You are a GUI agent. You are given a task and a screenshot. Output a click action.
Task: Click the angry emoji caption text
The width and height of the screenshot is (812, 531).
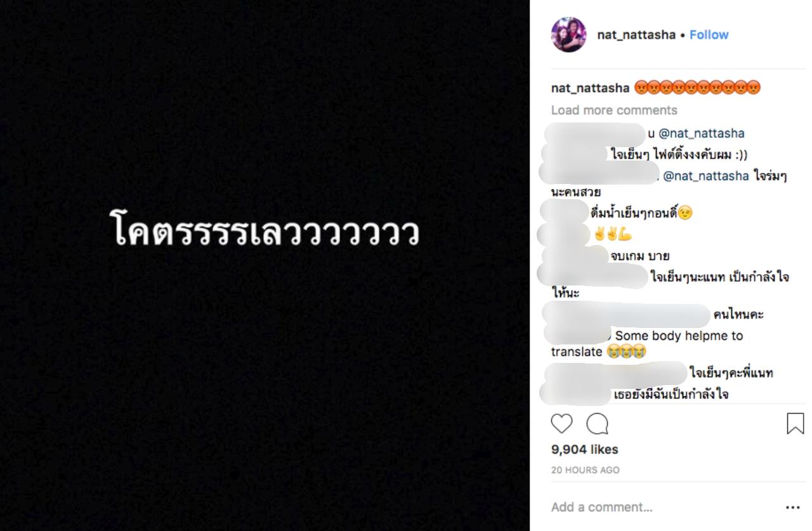tap(697, 88)
